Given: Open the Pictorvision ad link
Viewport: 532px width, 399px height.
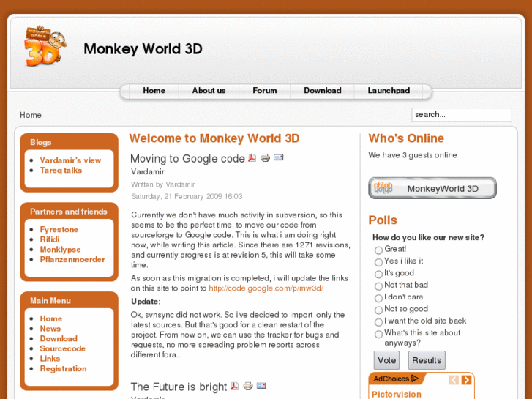Looking at the screenshot, I should pyautogui.click(x=397, y=395).
